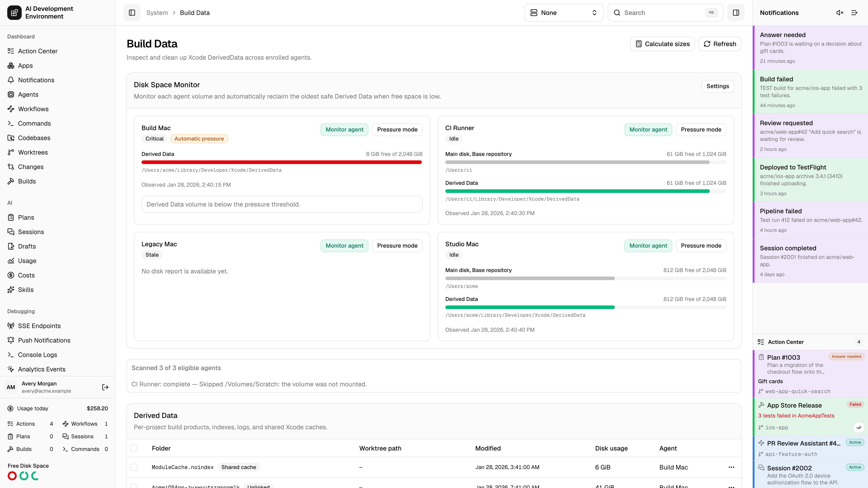Click Studio Mac green Derived Data bar
Viewport: 868px width, 488px height.
click(x=586, y=307)
